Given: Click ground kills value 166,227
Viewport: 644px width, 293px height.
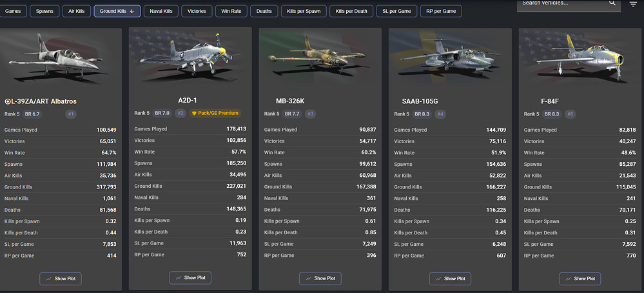Looking at the screenshot, I should [496, 187].
